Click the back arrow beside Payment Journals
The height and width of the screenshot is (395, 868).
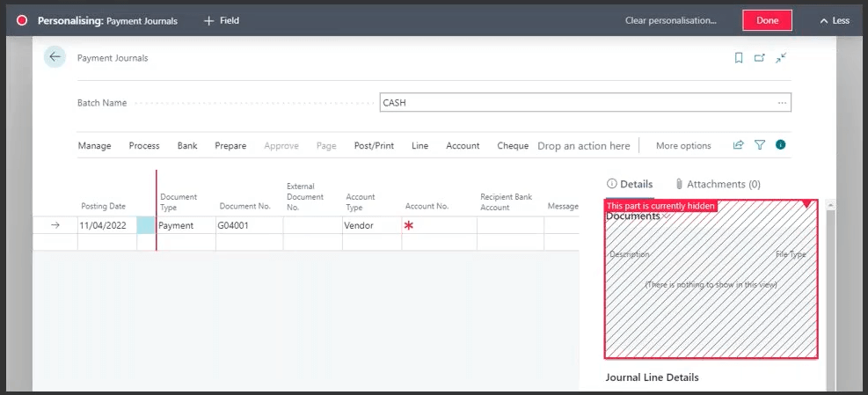click(55, 57)
